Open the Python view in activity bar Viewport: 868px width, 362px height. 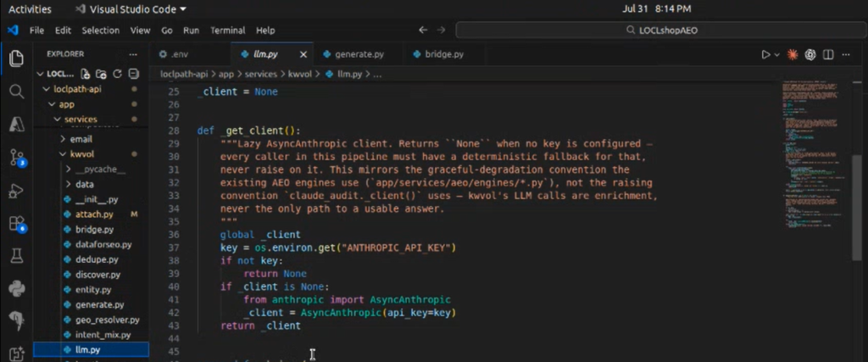(17, 288)
